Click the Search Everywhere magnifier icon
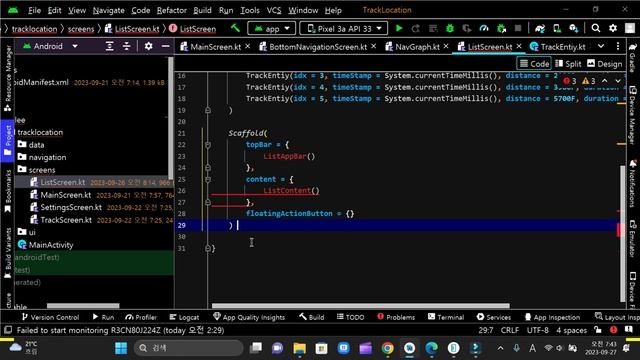 point(596,28)
